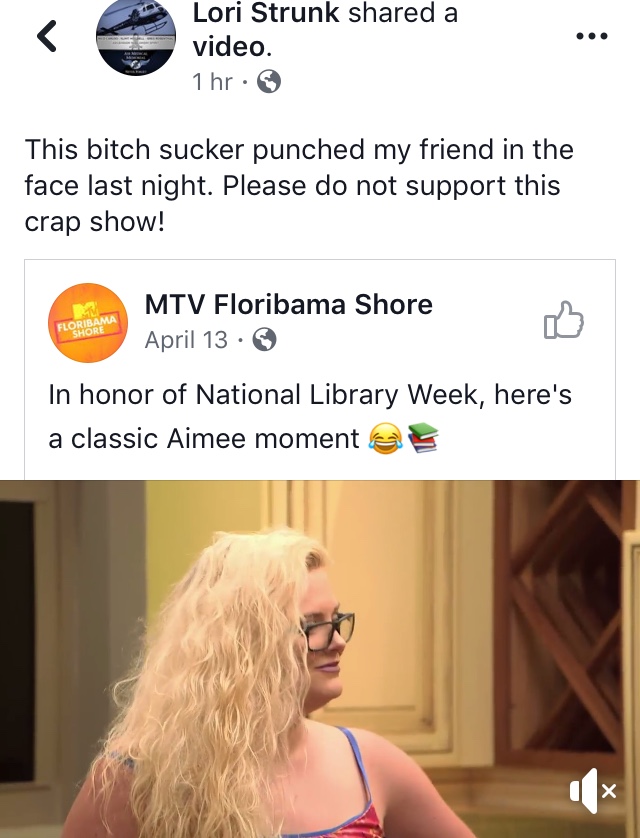Tap the globe icon beside April 13
The width and height of the screenshot is (640, 838).
click(x=264, y=339)
